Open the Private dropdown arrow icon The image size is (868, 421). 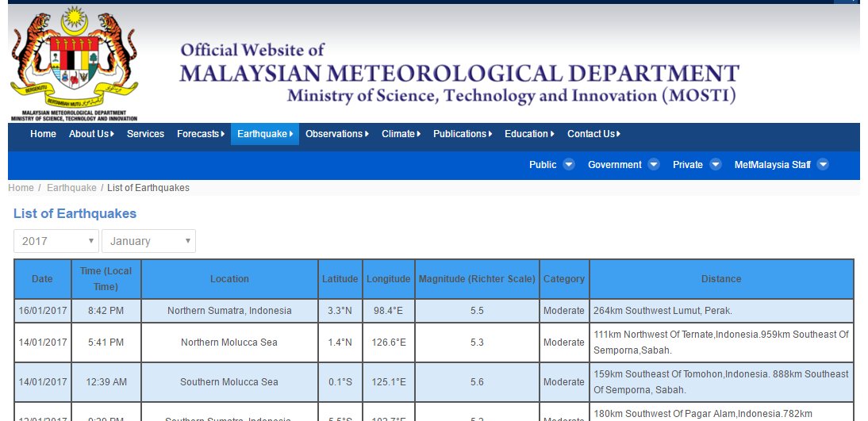point(715,164)
